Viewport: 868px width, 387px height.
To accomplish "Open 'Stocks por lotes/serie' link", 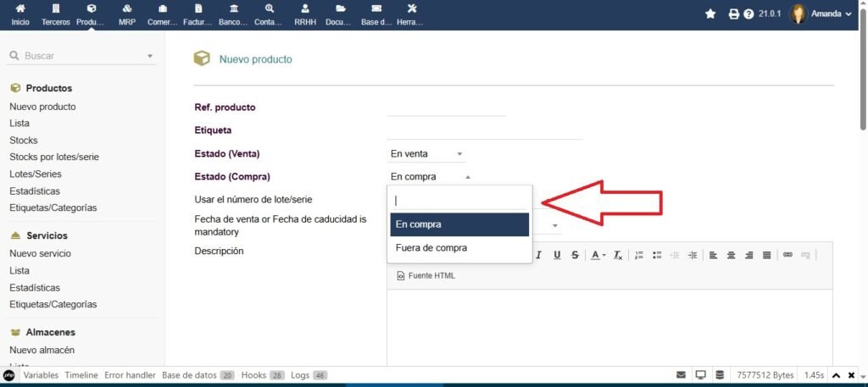I will (54, 157).
